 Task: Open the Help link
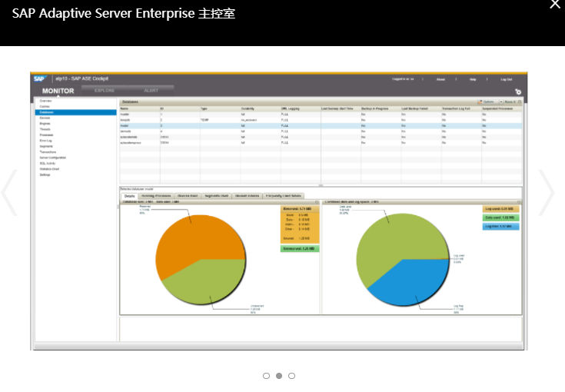tap(473, 79)
